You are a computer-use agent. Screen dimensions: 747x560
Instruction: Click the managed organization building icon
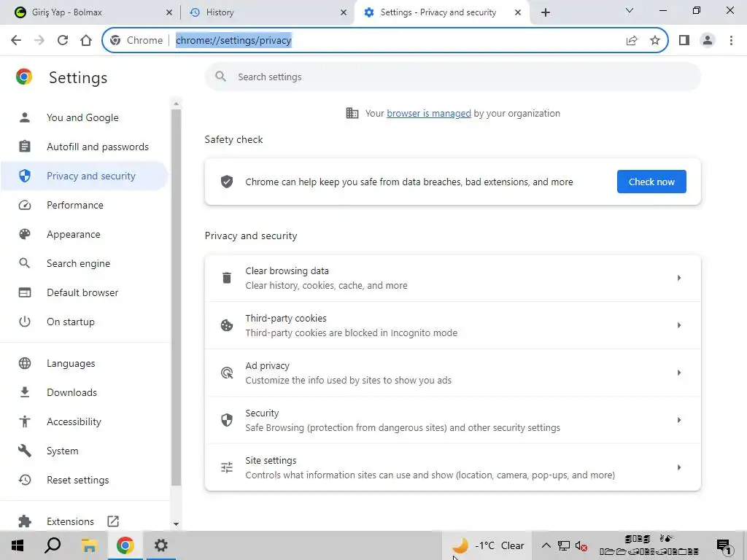(x=352, y=113)
